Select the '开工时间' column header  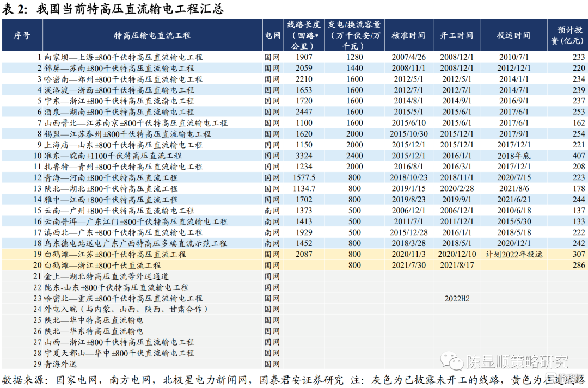click(456, 35)
